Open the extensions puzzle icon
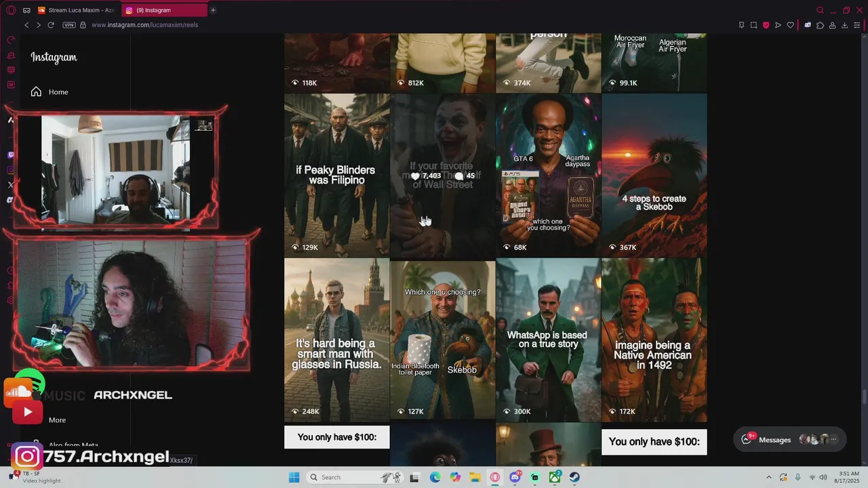868x488 pixels. [x=820, y=25]
